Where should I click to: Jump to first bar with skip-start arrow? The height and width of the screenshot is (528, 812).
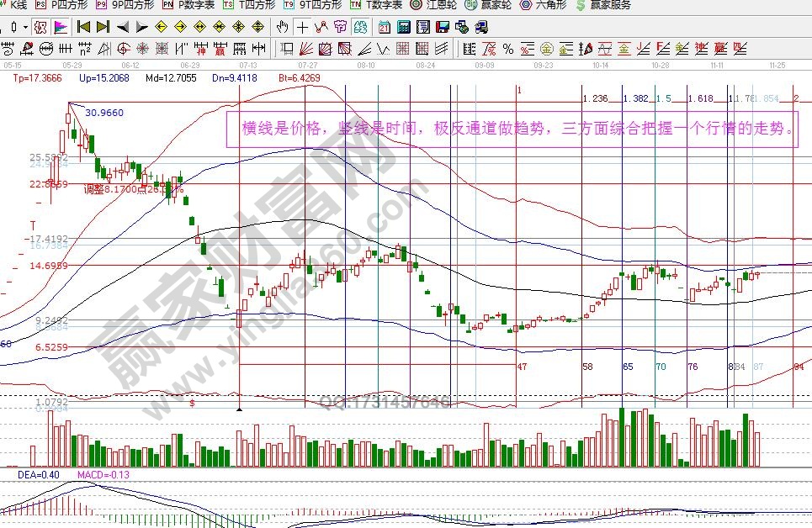coord(83,27)
